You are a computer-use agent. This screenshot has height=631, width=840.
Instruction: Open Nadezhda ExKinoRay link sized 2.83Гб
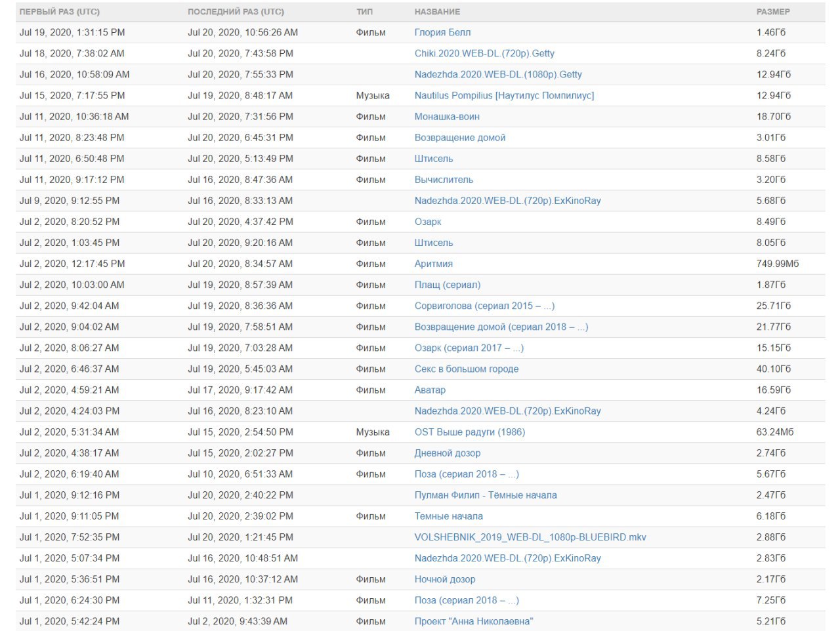pos(508,558)
